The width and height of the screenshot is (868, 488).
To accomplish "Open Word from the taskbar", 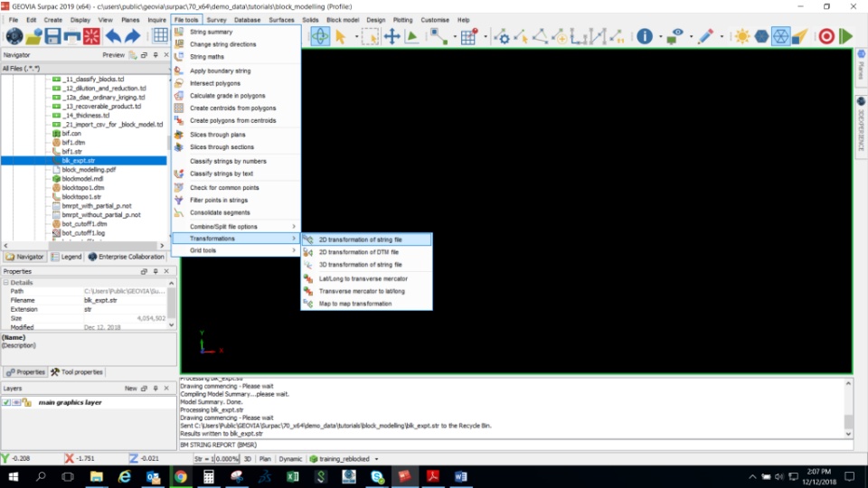I will tap(460, 476).
